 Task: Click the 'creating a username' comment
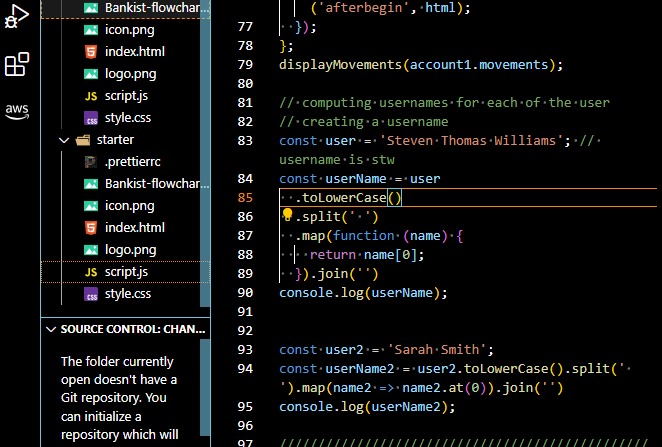click(364, 122)
